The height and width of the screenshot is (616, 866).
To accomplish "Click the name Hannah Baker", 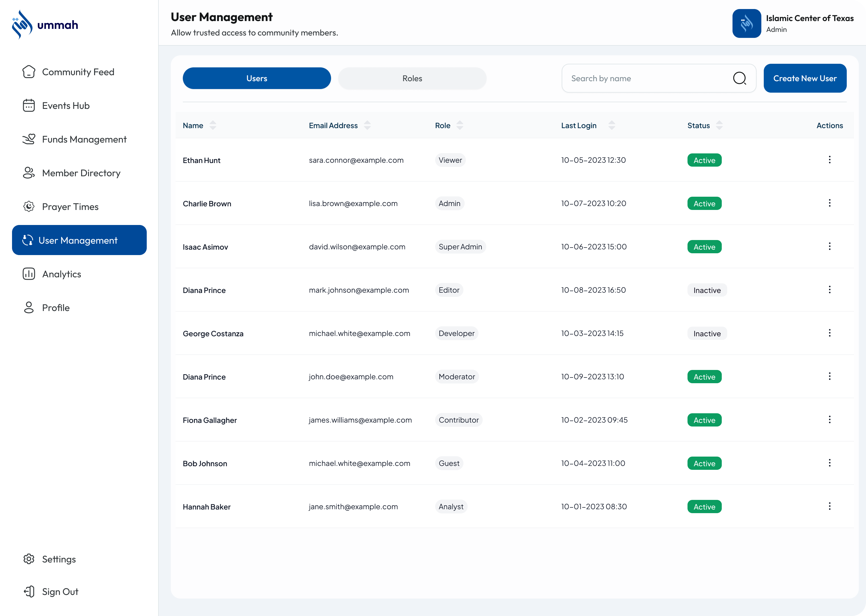I will (x=207, y=507).
